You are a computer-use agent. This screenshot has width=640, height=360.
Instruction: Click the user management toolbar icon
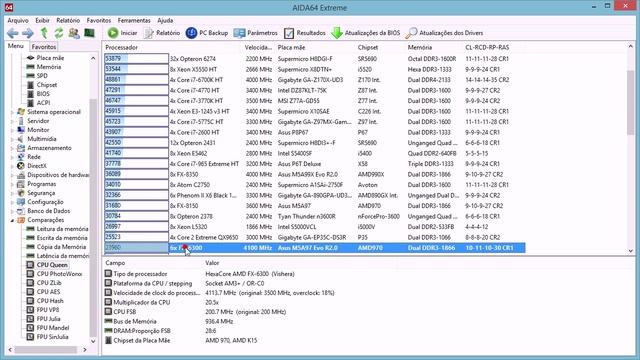tap(74, 33)
